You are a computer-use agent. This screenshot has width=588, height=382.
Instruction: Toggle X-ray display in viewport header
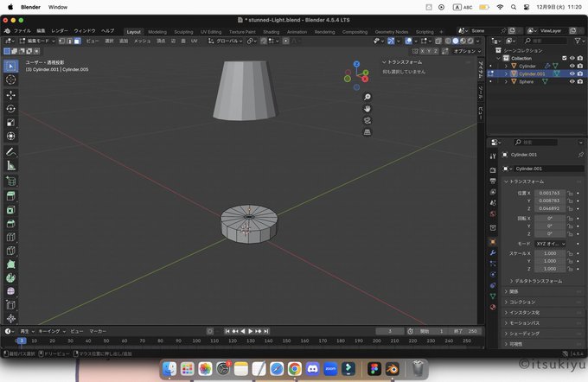(438, 41)
